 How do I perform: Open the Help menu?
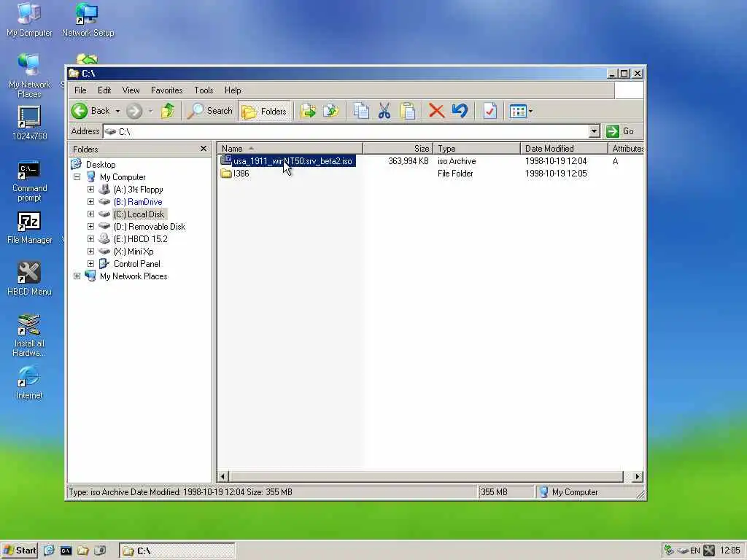pyautogui.click(x=233, y=90)
